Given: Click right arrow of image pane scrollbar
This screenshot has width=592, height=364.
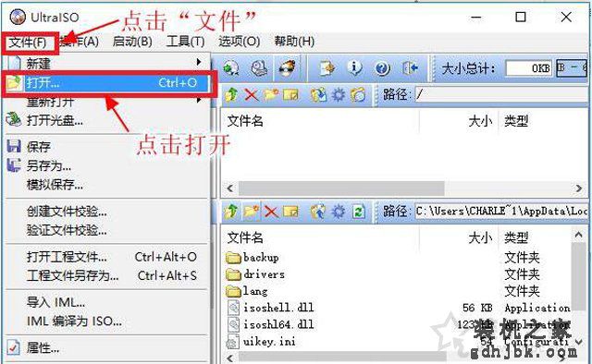Looking at the screenshot, I should pos(579,188).
